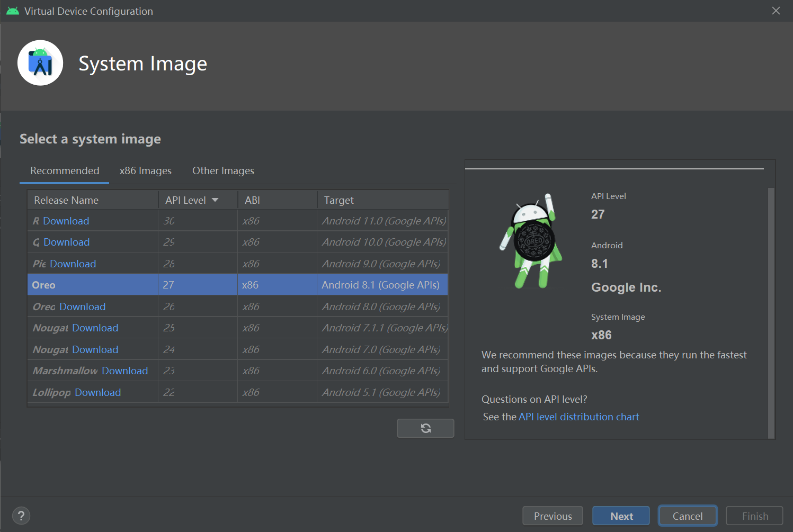Click the API level 23 cell
793x532 pixels.
(x=198, y=371)
